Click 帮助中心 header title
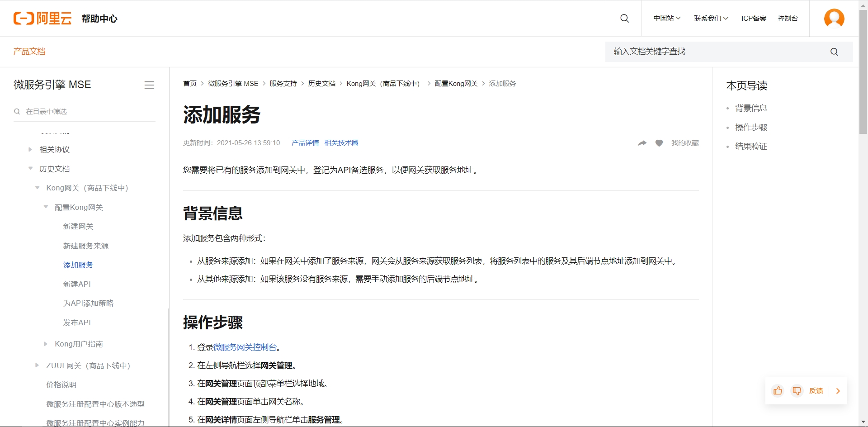The height and width of the screenshot is (427, 868). pos(99,19)
